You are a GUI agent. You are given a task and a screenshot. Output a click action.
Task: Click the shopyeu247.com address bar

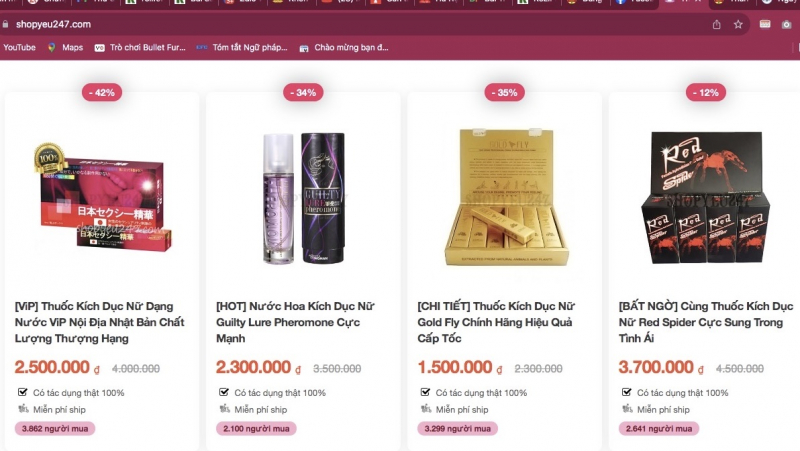click(357, 24)
